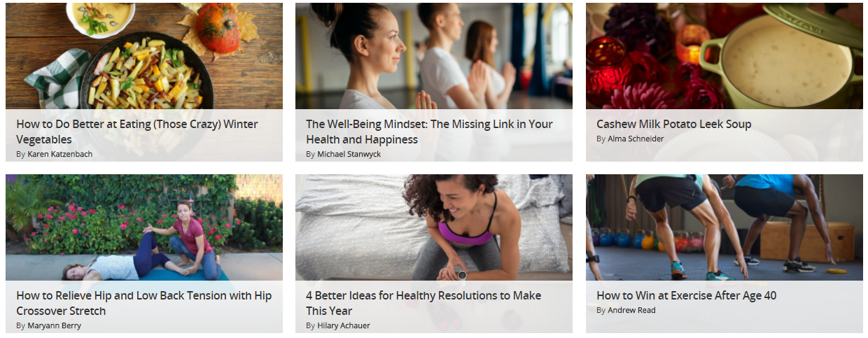Open the Hip Crossover Stretch article title
The image size is (868, 338).
tap(143, 303)
